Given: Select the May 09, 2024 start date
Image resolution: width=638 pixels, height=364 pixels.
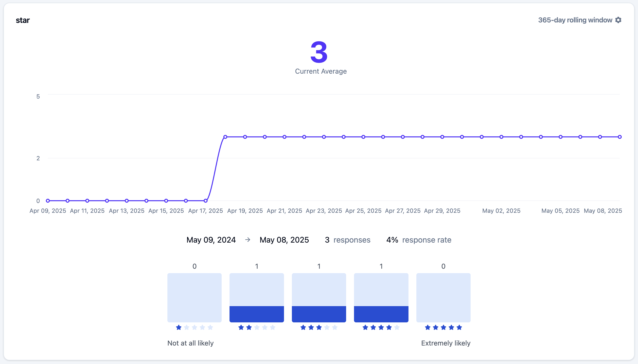Looking at the screenshot, I should (x=211, y=240).
